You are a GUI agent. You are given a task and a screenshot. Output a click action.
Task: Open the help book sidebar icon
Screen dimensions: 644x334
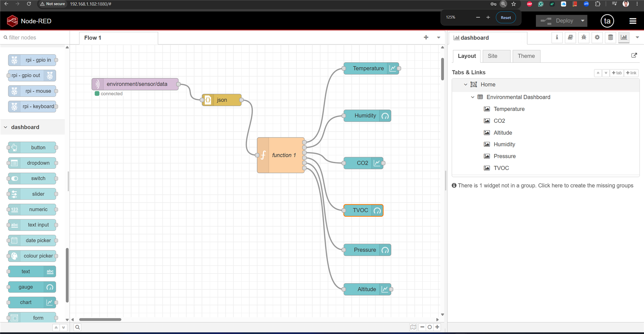click(x=570, y=38)
